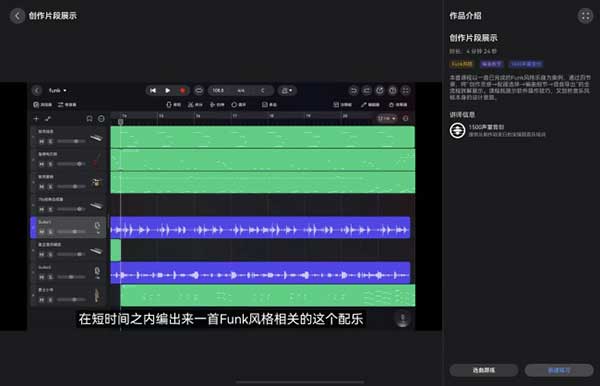Click the playhead marker on the ruler

pos(121,121)
